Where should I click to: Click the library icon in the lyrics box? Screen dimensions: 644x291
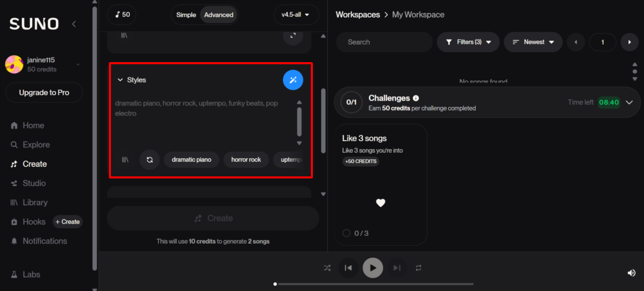pyautogui.click(x=124, y=35)
